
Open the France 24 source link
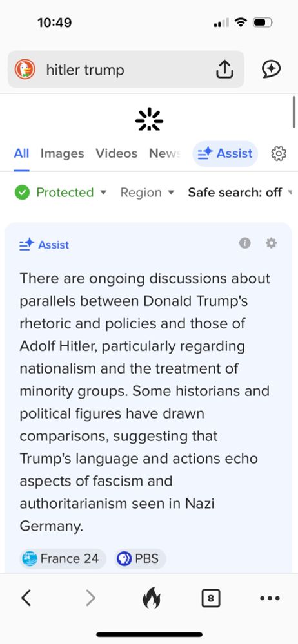click(x=63, y=558)
